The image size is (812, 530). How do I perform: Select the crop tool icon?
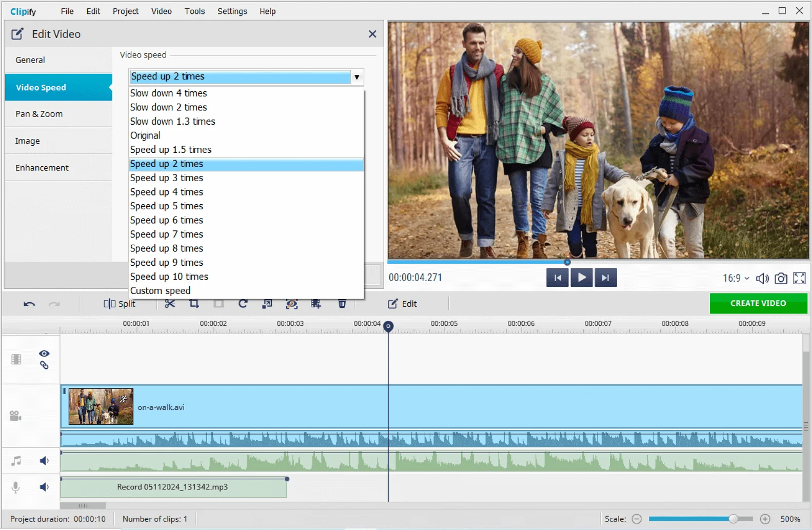click(194, 304)
